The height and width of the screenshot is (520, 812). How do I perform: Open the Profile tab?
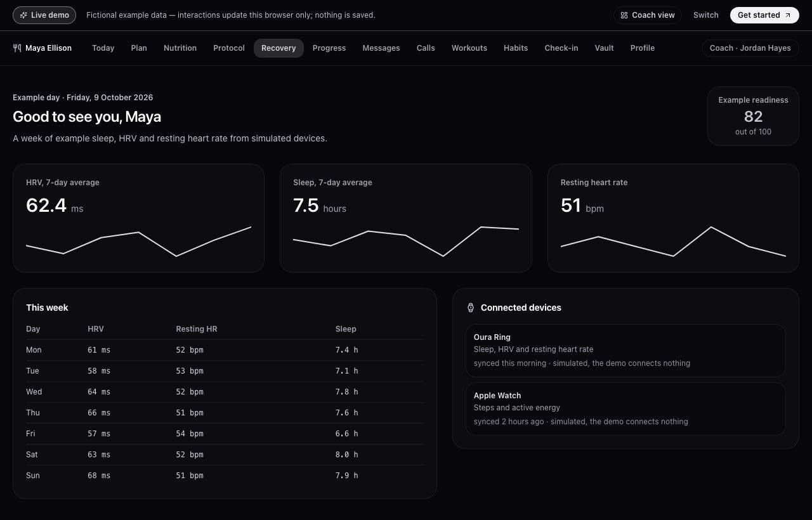point(643,48)
